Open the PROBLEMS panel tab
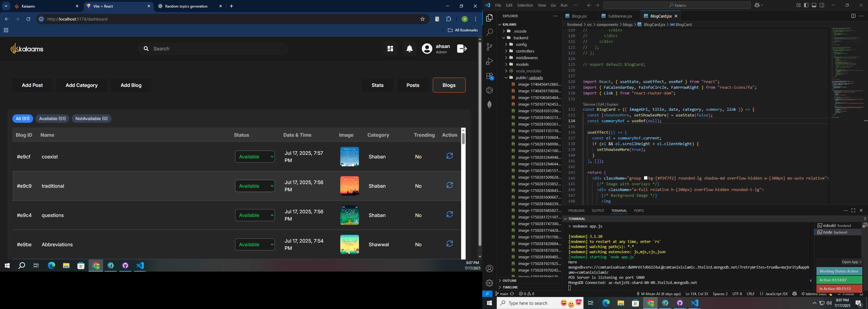 click(576, 211)
